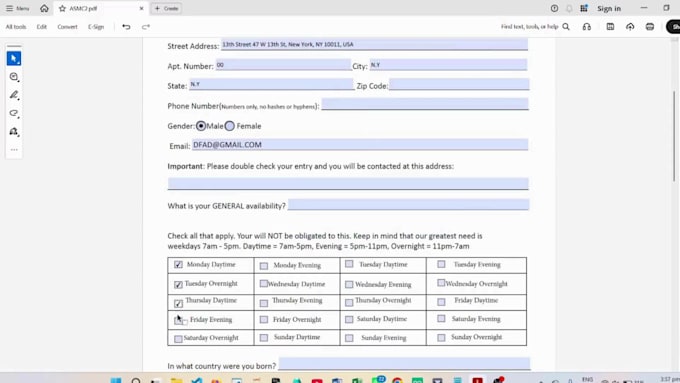The image size is (680, 383).
Task: Open the Adobe apps grid icon
Action: point(584,8)
